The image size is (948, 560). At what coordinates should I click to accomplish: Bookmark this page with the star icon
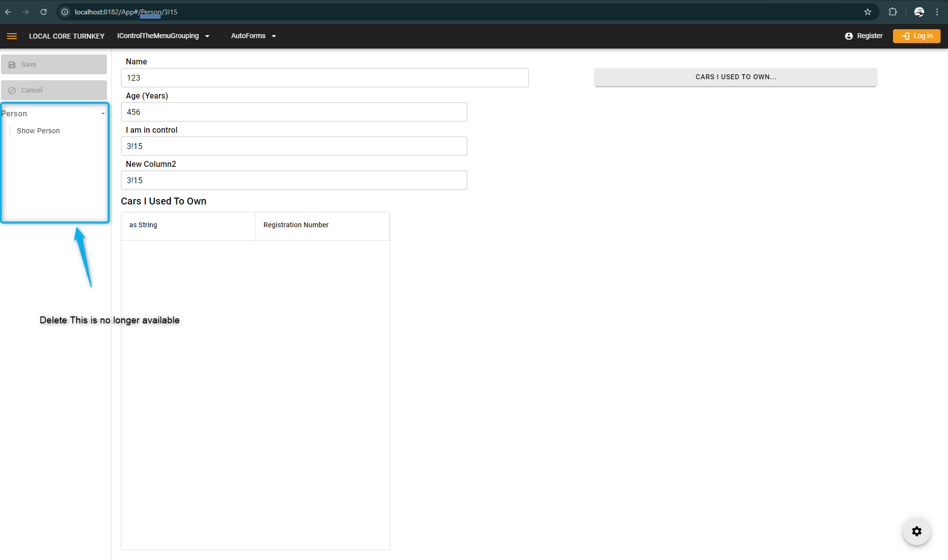868,12
